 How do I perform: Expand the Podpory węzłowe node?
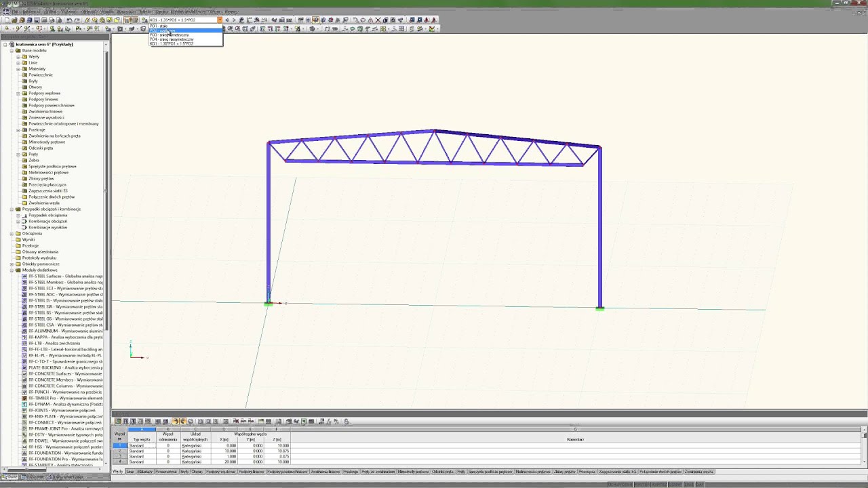pos(18,93)
